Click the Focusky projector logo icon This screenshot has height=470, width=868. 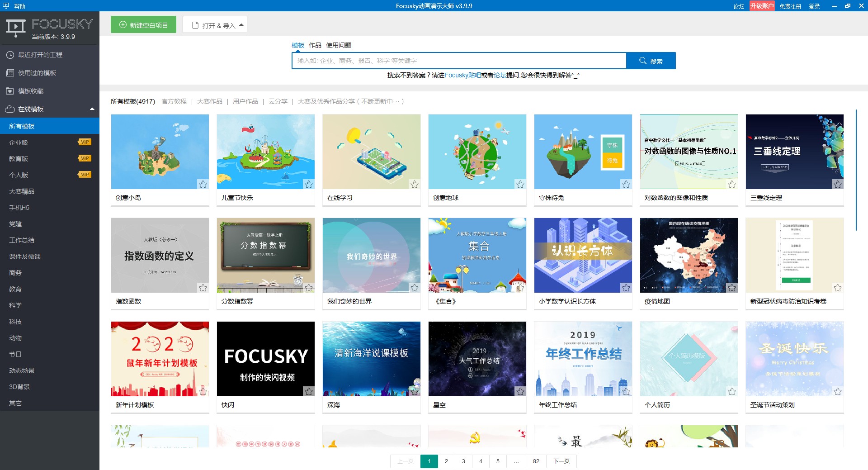click(15, 26)
